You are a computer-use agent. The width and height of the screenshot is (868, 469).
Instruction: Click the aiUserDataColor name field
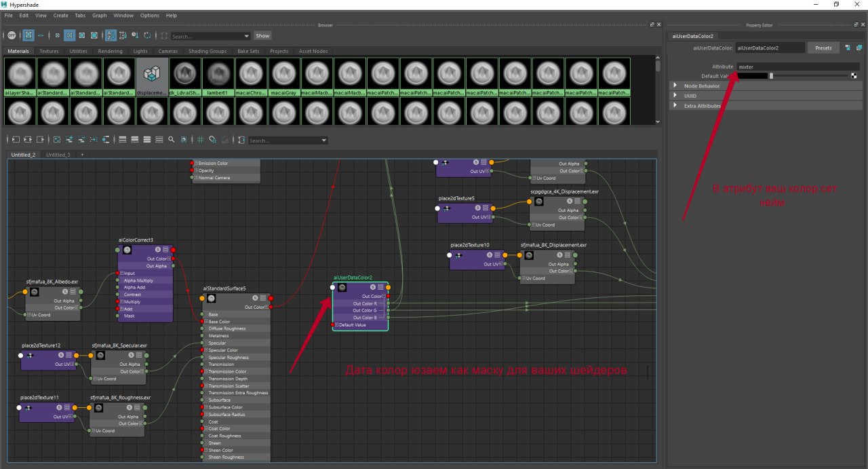770,48
